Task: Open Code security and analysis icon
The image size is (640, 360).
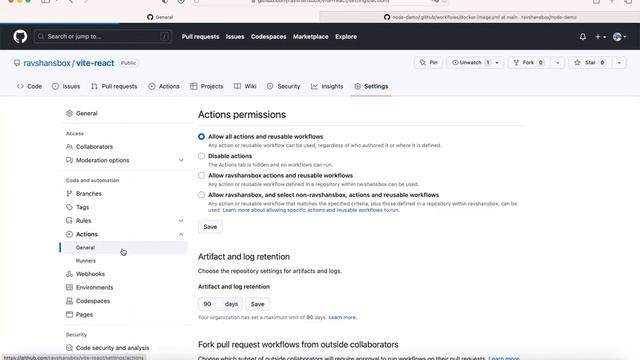Action: (69, 348)
